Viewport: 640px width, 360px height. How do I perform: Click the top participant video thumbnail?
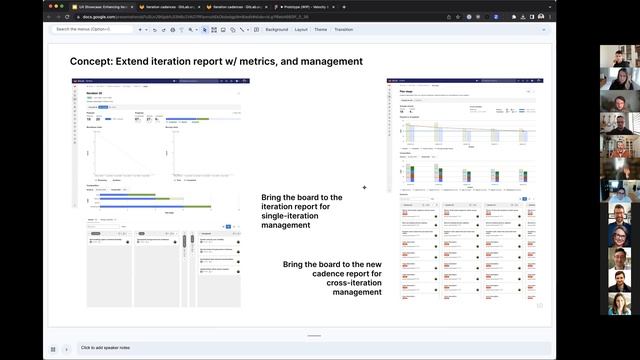tap(620, 56)
